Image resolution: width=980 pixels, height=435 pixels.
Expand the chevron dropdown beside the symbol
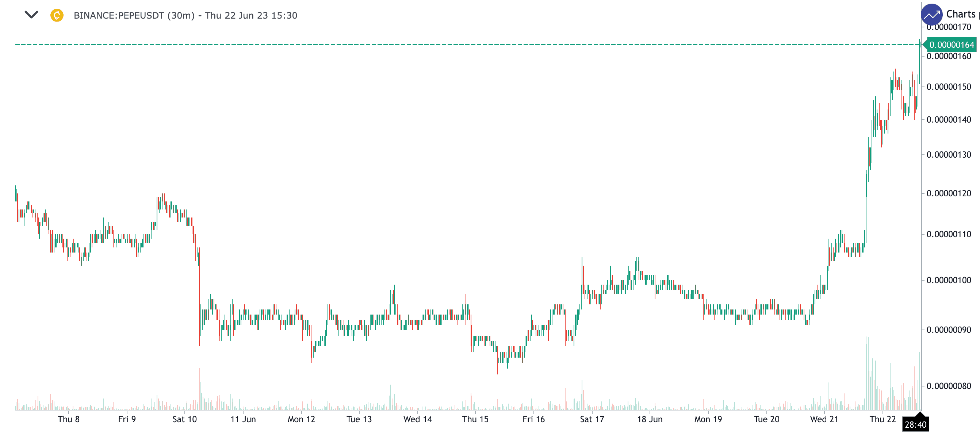[x=31, y=15]
